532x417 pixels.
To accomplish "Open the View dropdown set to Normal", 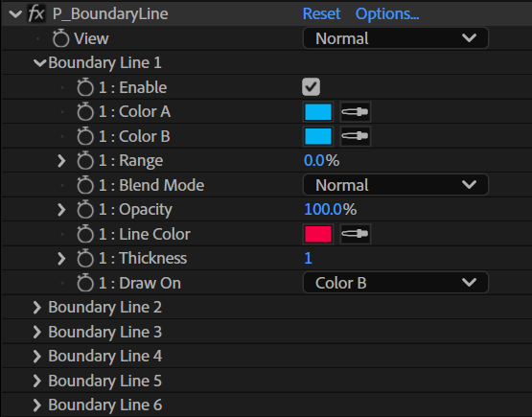I will [x=395, y=38].
